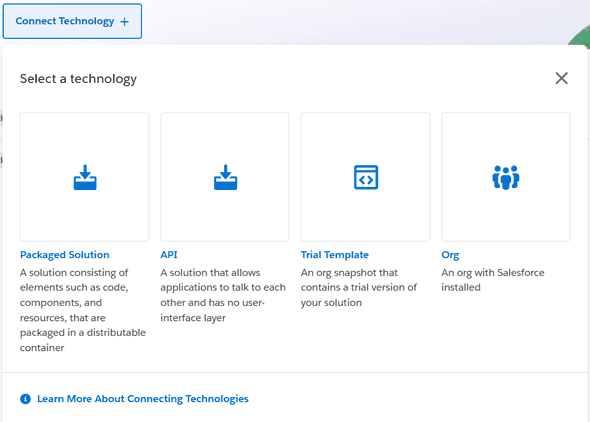Open the Trial Template link

[335, 255]
